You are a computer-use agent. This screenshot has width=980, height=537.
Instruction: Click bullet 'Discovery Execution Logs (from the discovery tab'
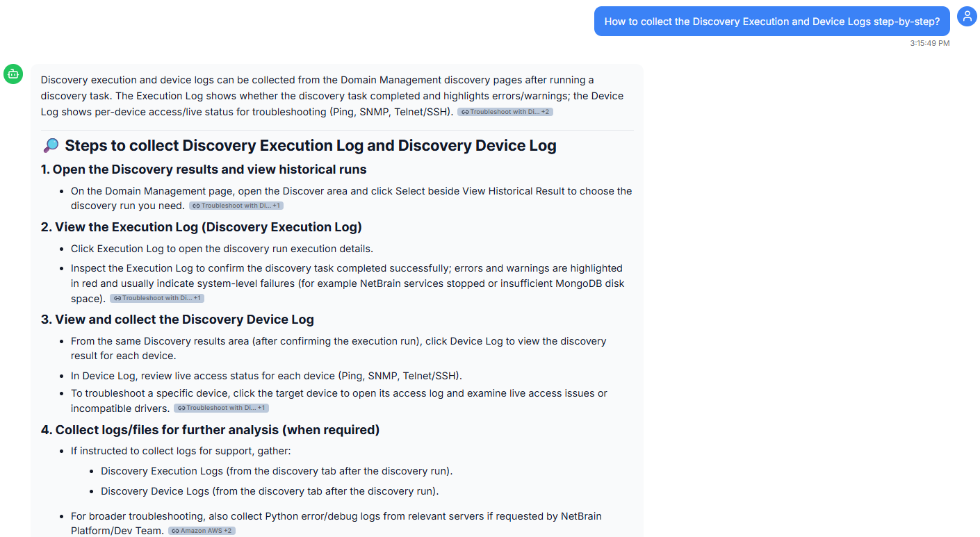[x=277, y=471]
